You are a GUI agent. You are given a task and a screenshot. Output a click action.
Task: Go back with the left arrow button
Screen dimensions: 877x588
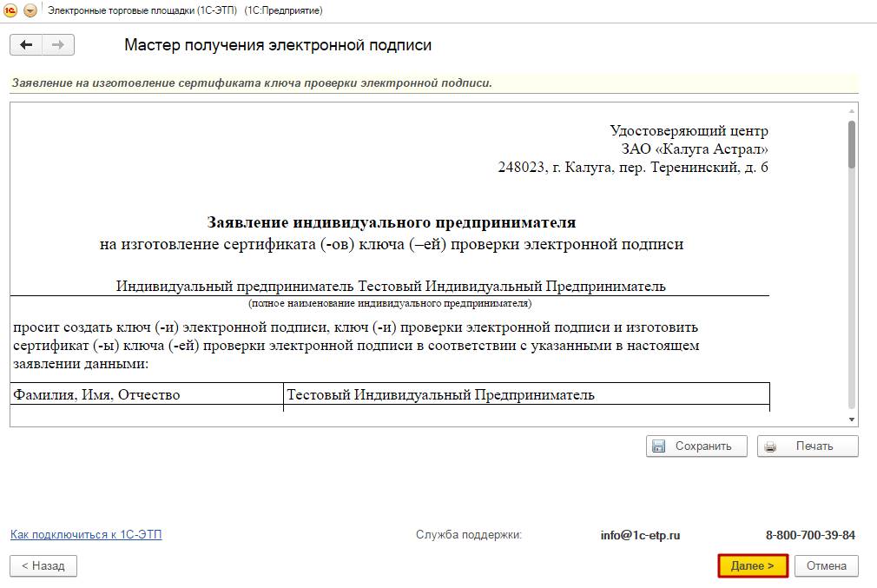tap(26, 45)
